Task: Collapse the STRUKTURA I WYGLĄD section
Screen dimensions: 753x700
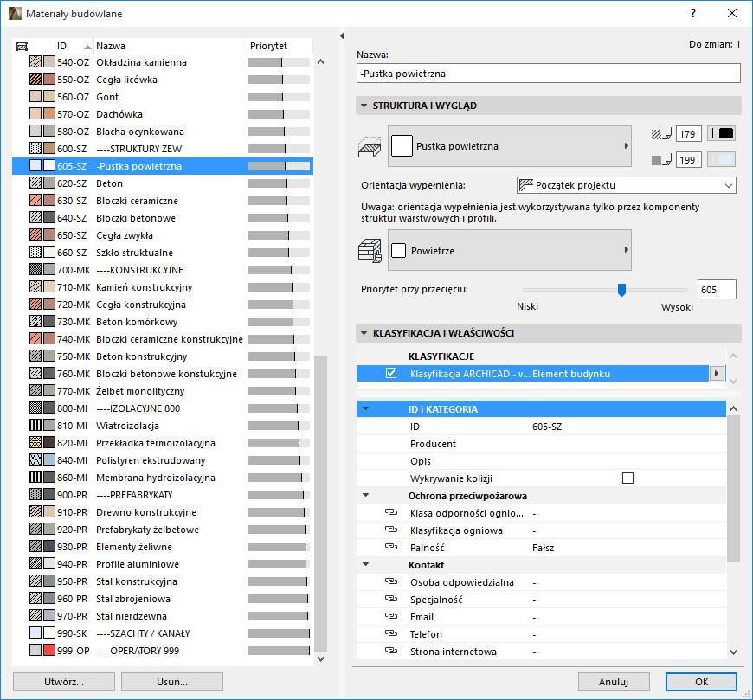Action: 364,106
